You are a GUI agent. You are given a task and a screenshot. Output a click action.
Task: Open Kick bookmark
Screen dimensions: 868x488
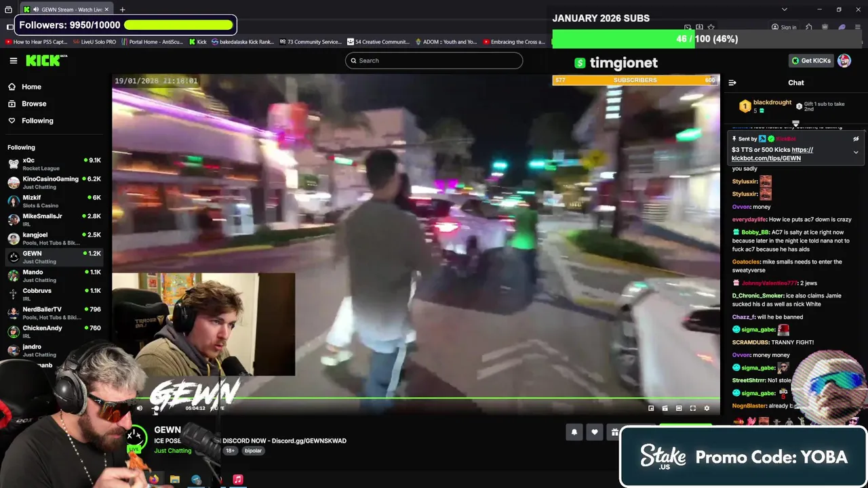click(197, 42)
